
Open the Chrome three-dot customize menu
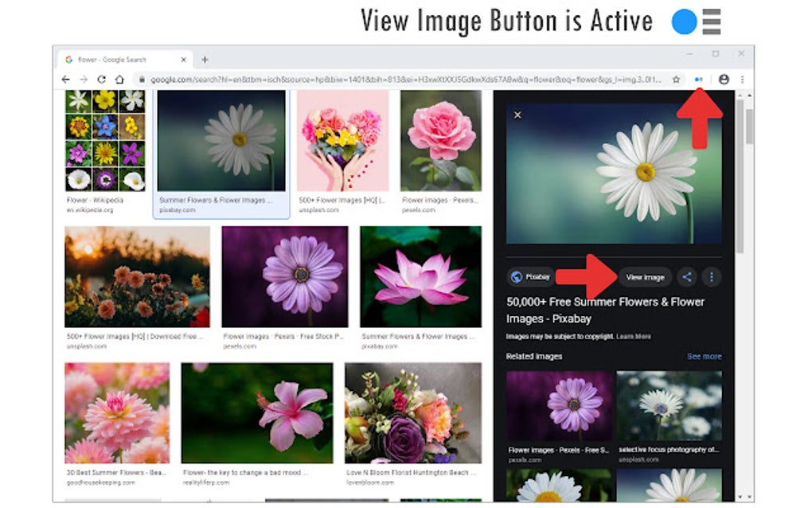coord(742,79)
